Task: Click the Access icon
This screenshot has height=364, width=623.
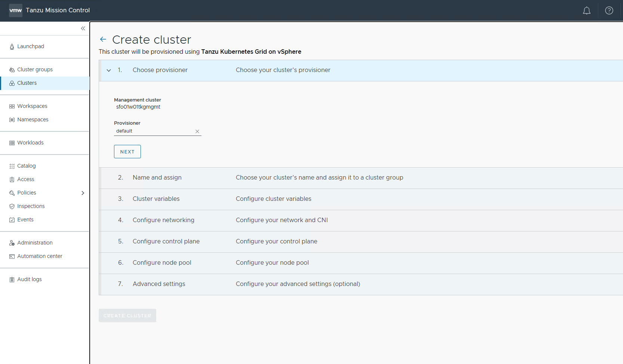Action: coord(12,180)
